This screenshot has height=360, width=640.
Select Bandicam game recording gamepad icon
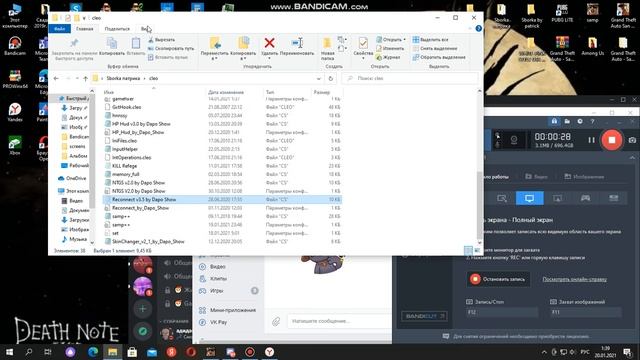coord(585,198)
